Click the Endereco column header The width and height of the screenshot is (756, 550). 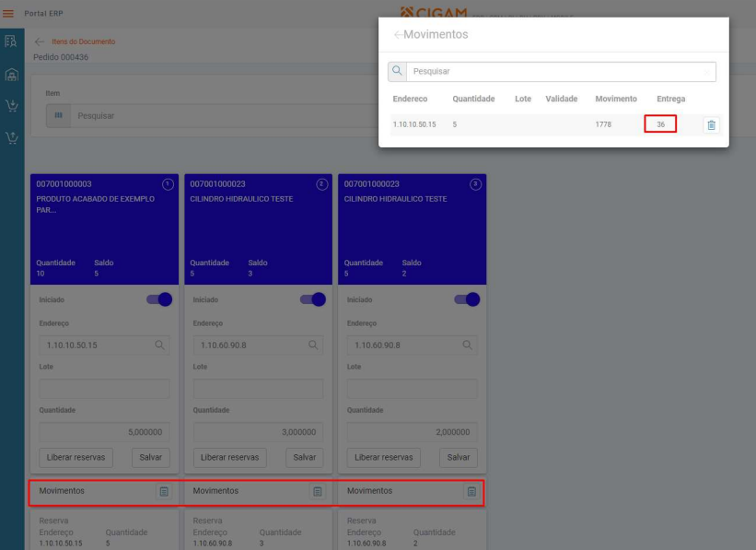point(410,99)
